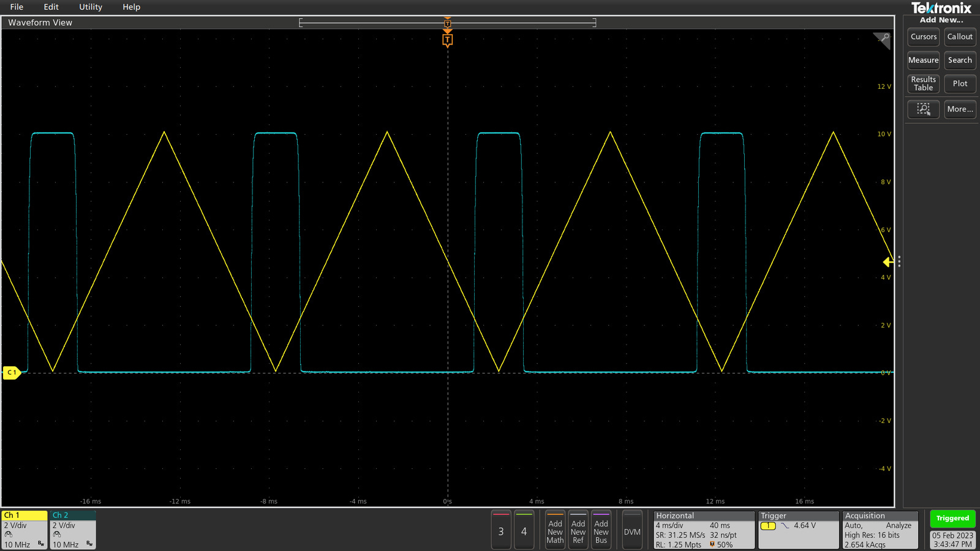Open the Cursors tool
The width and height of the screenshot is (980, 551).
coord(923,37)
